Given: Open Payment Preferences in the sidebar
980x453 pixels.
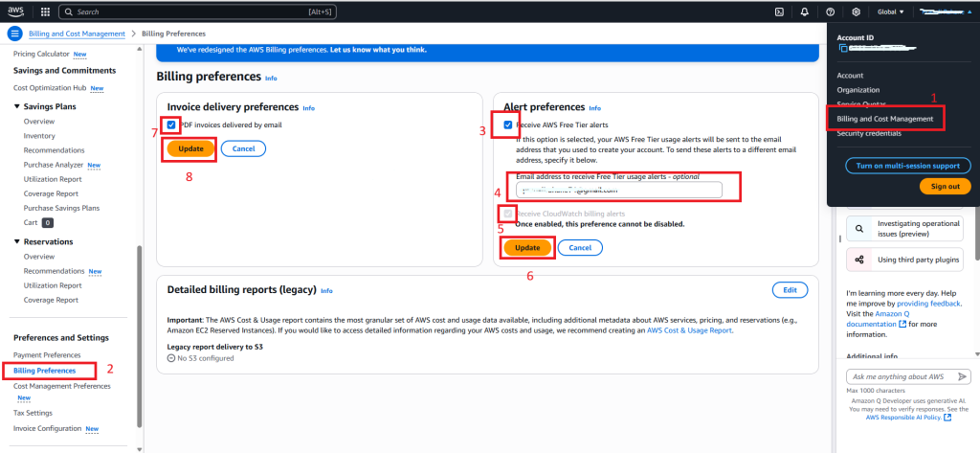Looking at the screenshot, I should 47,354.
